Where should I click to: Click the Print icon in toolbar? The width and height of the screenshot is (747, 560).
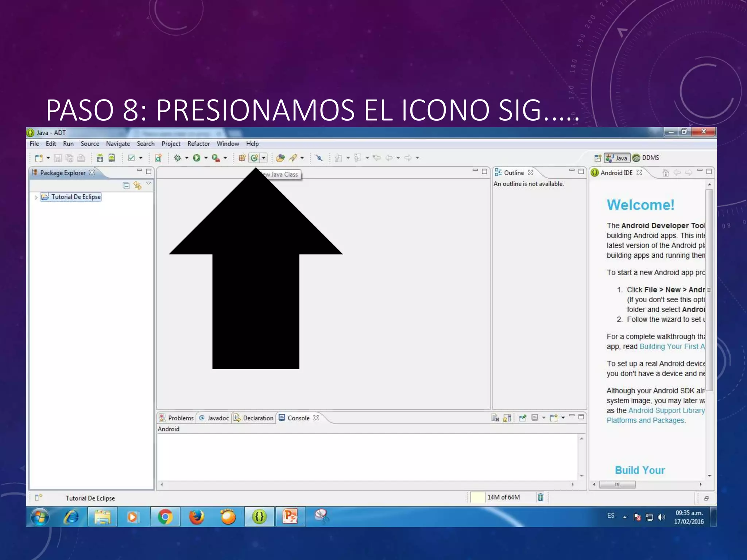pos(81,158)
